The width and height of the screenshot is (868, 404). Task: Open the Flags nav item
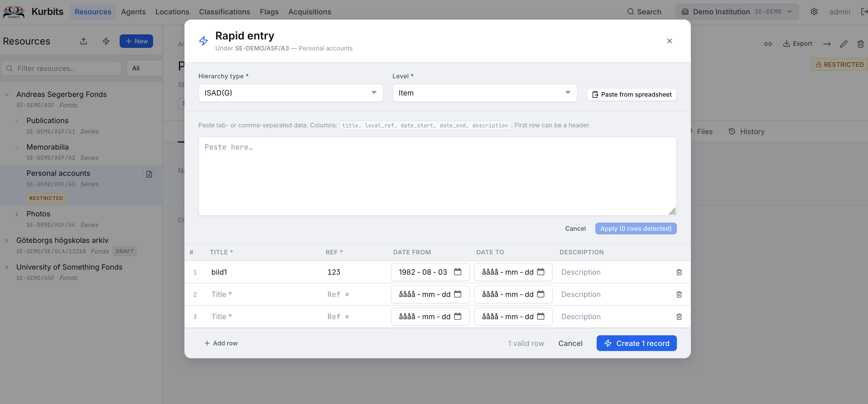tap(269, 12)
